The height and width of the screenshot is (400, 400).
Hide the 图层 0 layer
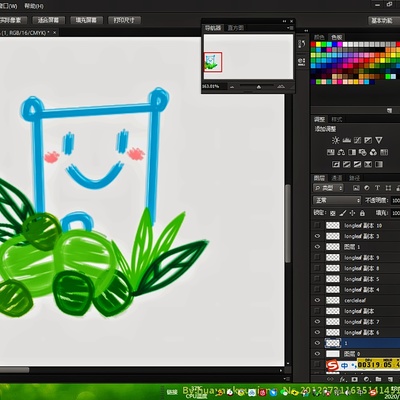tap(317, 353)
